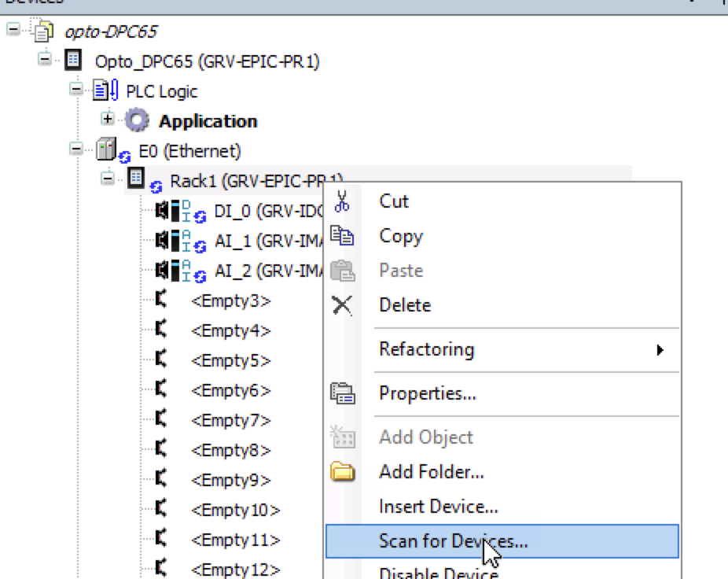Image resolution: width=728 pixels, height=579 pixels.
Task: Click the Copy pages icon
Action: click(x=342, y=235)
